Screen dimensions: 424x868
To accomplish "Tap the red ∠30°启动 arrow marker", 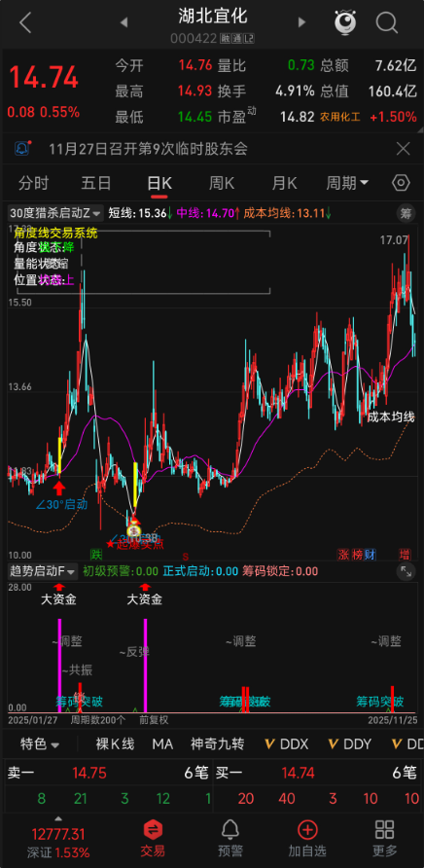I will click(59, 488).
